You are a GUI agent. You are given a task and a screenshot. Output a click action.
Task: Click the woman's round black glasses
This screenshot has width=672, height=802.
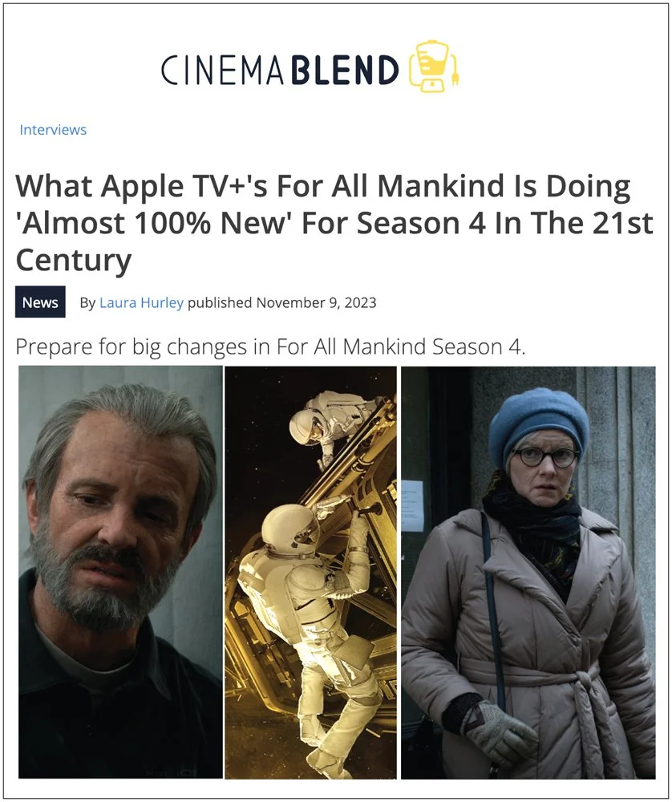[x=545, y=457]
